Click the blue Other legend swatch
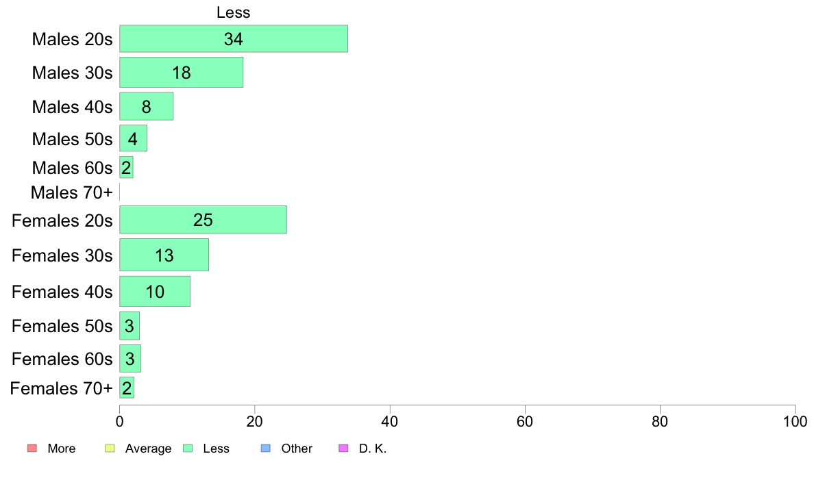 pos(266,448)
